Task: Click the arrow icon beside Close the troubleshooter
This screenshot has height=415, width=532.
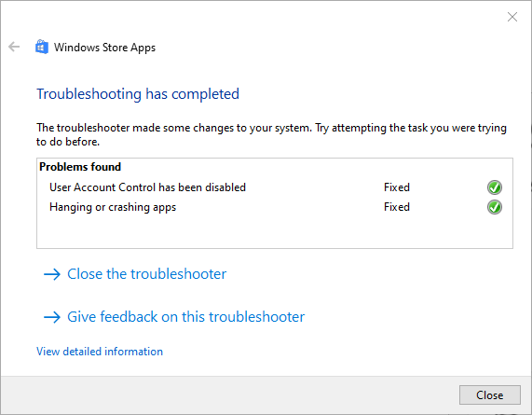Action: (52, 274)
